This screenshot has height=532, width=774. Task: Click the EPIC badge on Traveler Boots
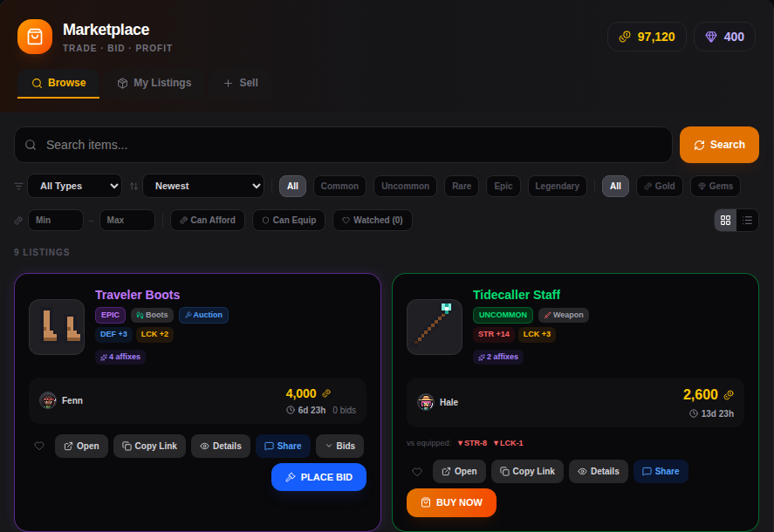point(110,315)
